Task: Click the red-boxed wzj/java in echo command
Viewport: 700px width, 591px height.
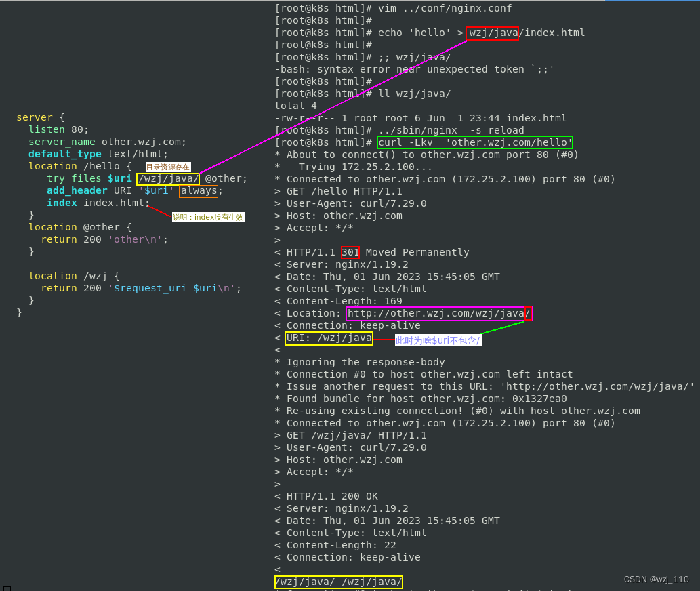Action: pos(492,33)
